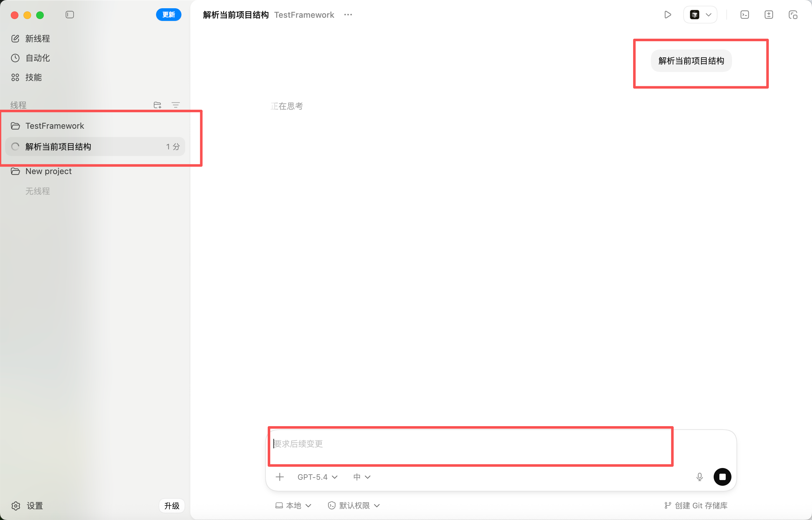Click the code diff icon in the toolbar
This screenshot has height=520, width=812.
coord(769,15)
